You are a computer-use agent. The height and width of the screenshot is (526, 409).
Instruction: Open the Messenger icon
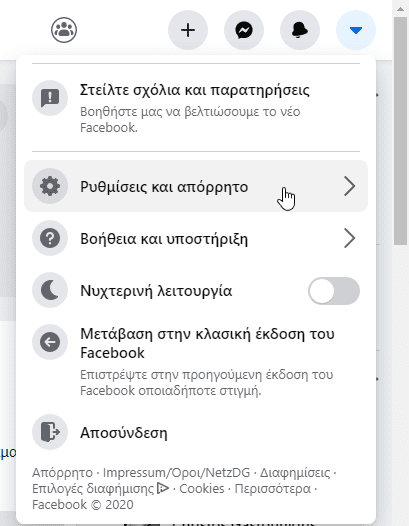click(244, 30)
